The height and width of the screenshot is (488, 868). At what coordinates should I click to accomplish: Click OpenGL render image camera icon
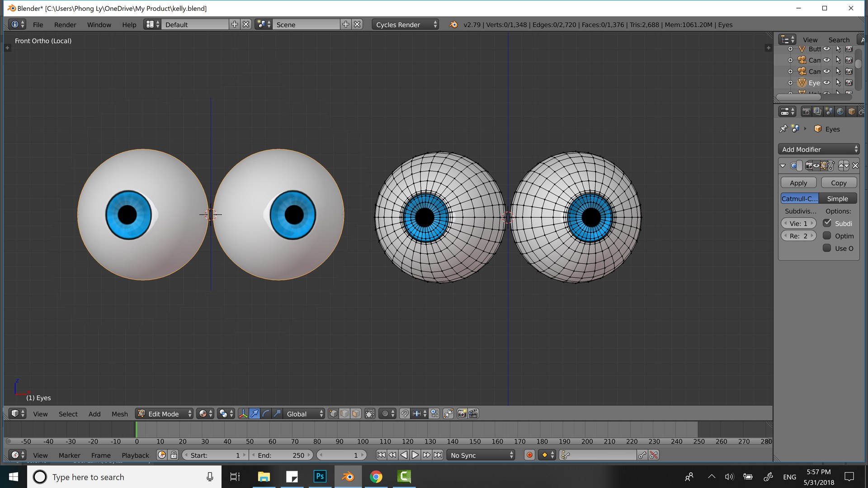pos(462,413)
